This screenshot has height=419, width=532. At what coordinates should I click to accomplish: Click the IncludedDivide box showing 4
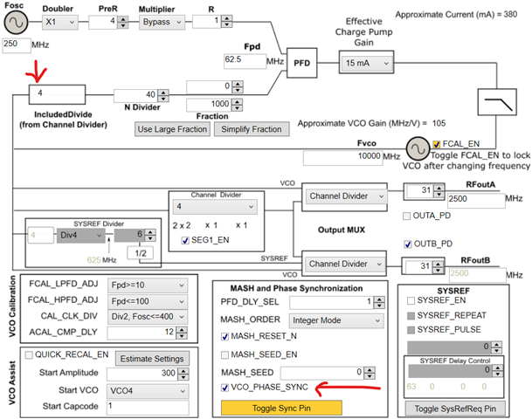click(x=57, y=94)
